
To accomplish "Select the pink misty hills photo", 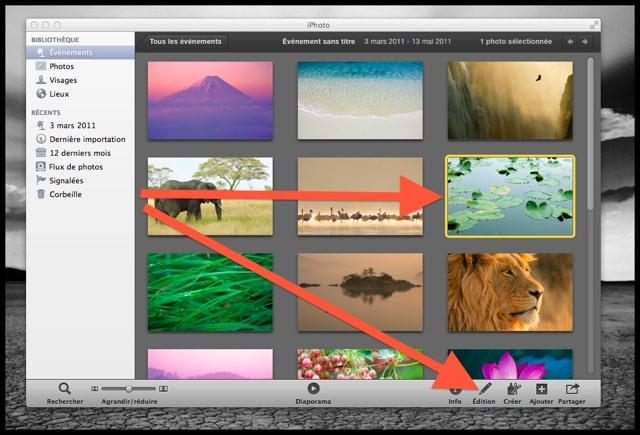I will (210, 364).
